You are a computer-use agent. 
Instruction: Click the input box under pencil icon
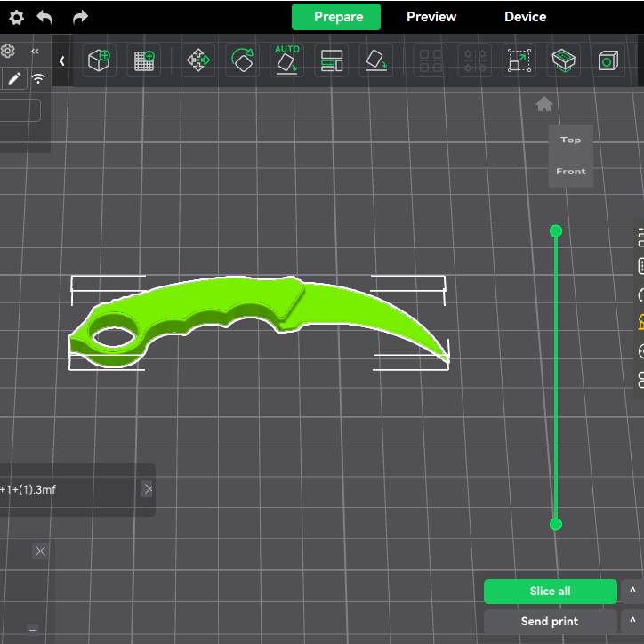(20, 110)
